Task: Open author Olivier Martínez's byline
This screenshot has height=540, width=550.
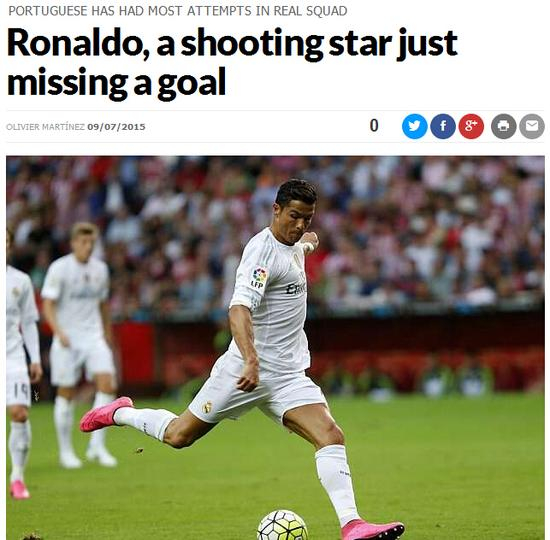Action: click(x=46, y=127)
